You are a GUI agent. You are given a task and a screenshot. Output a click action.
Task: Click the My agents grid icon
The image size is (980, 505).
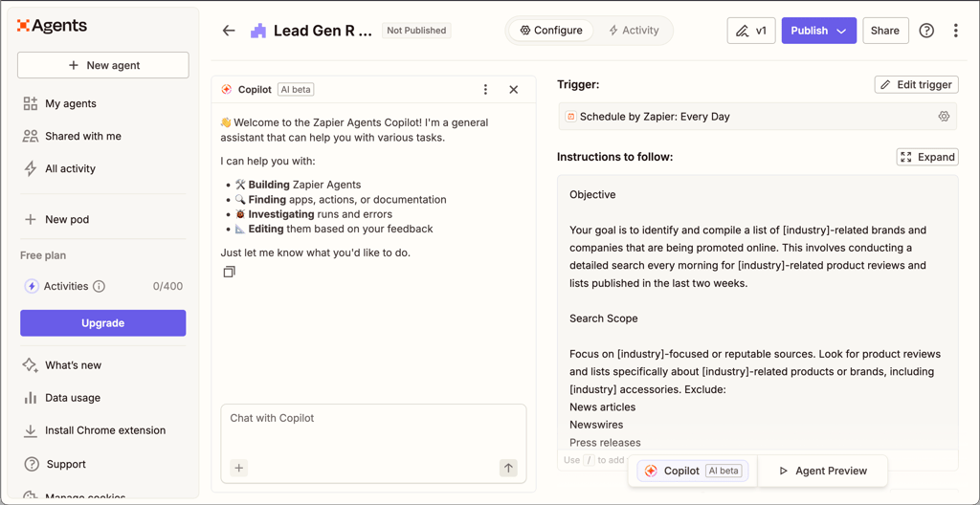pyautogui.click(x=31, y=103)
